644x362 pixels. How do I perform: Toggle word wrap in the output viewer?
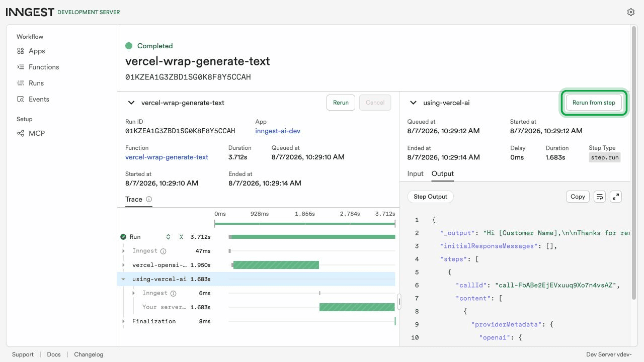(600, 197)
